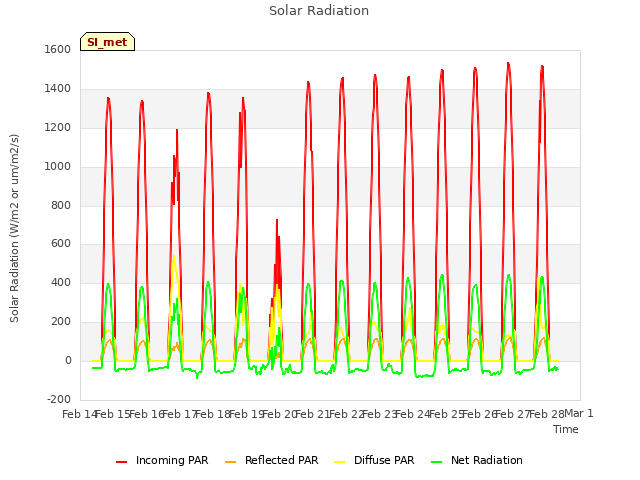Click the 1000 y-axis tick label
The width and height of the screenshot is (640, 480).
[x=58, y=166]
